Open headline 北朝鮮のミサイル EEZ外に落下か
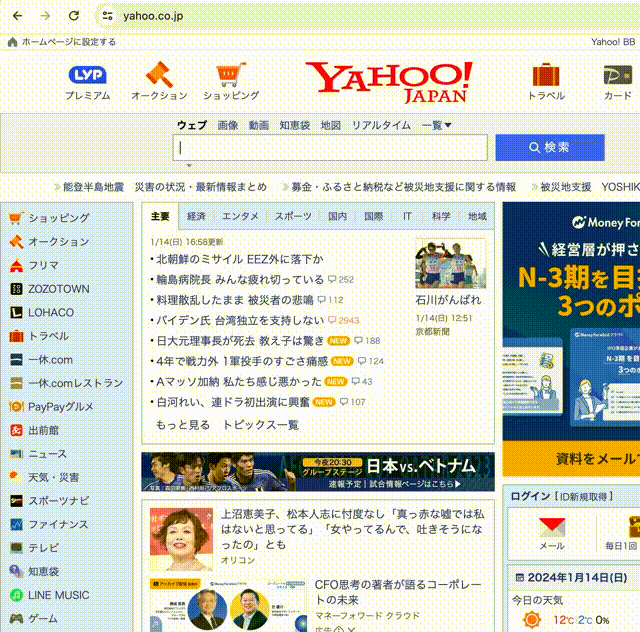The height and width of the screenshot is (632, 640). click(240, 259)
